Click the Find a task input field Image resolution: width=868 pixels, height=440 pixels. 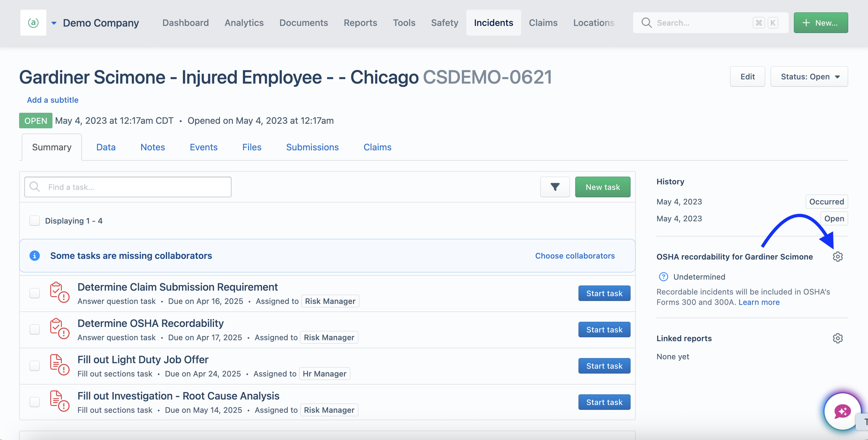coord(128,187)
